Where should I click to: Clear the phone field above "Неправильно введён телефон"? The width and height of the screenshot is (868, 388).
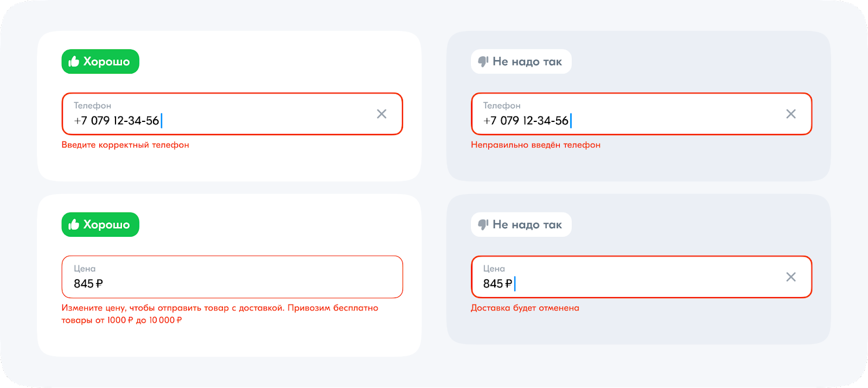tap(790, 114)
